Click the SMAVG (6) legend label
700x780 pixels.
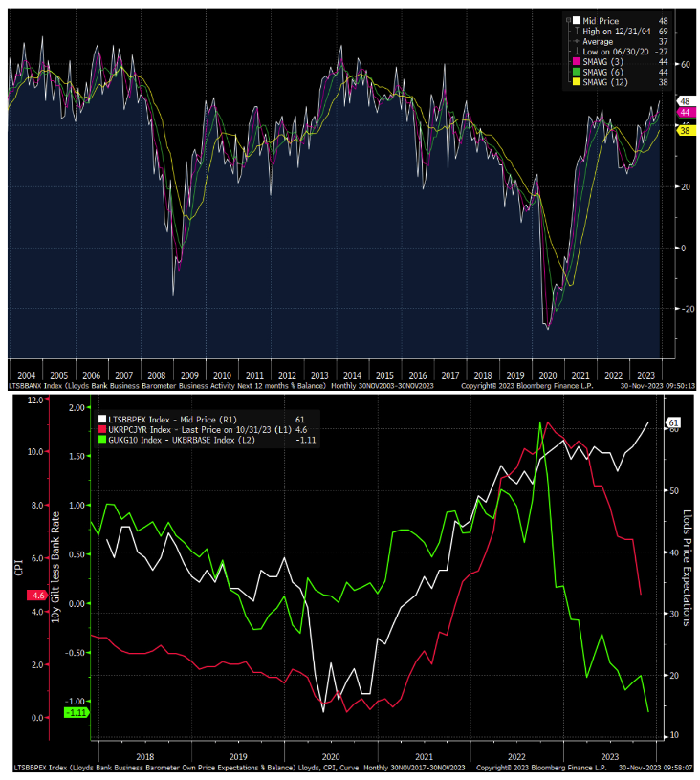[x=602, y=73]
